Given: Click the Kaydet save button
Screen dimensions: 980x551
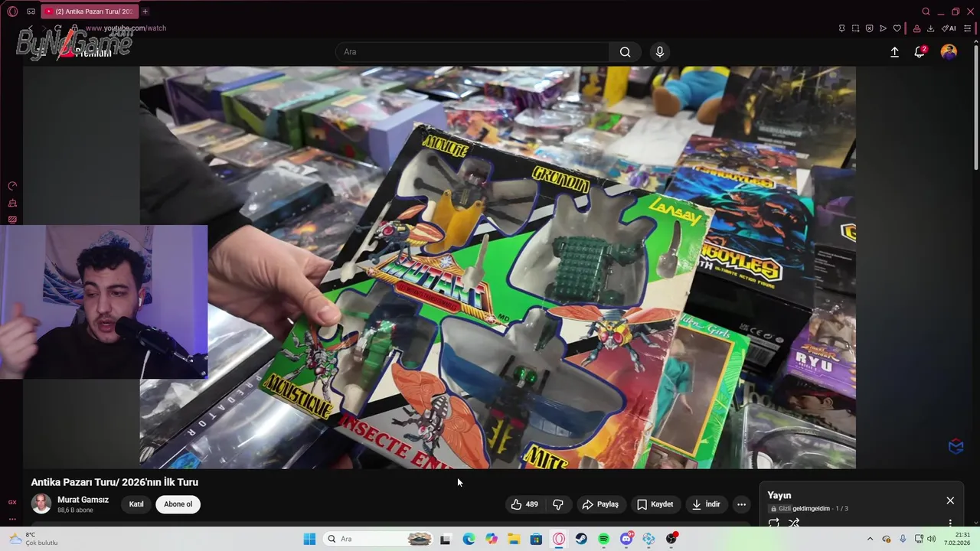Looking at the screenshot, I should 655,504.
